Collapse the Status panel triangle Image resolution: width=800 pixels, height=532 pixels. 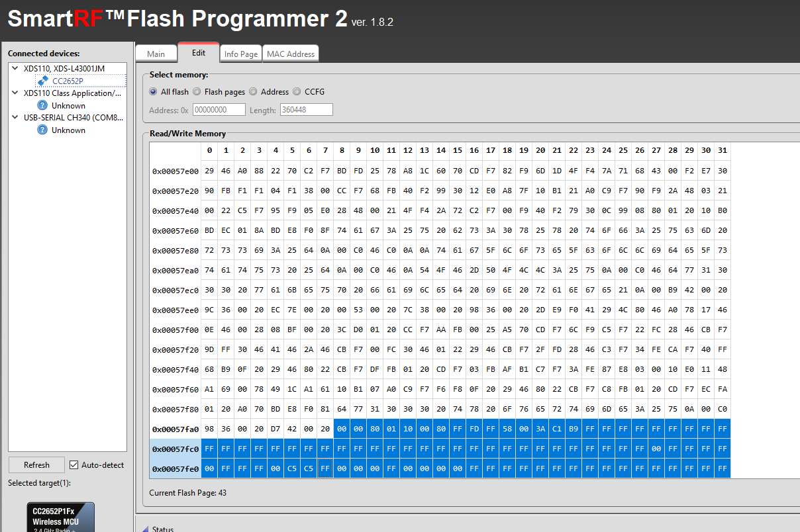point(145,529)
